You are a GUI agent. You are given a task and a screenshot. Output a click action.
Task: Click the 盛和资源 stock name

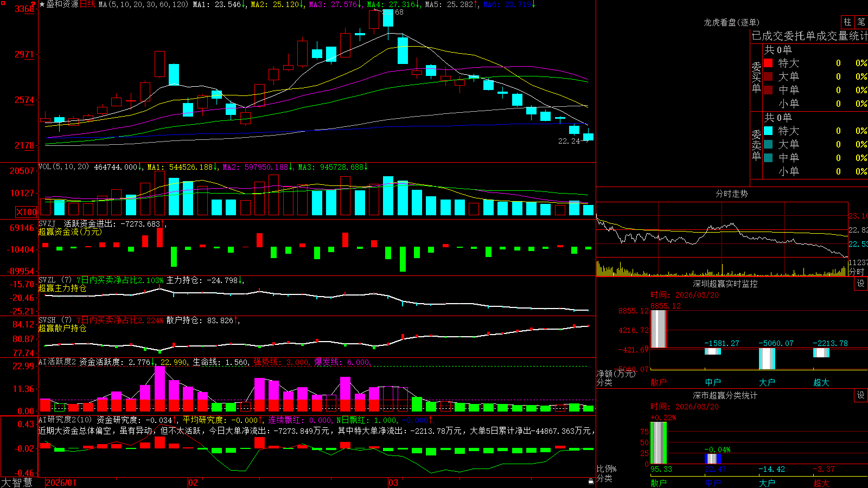62,4
